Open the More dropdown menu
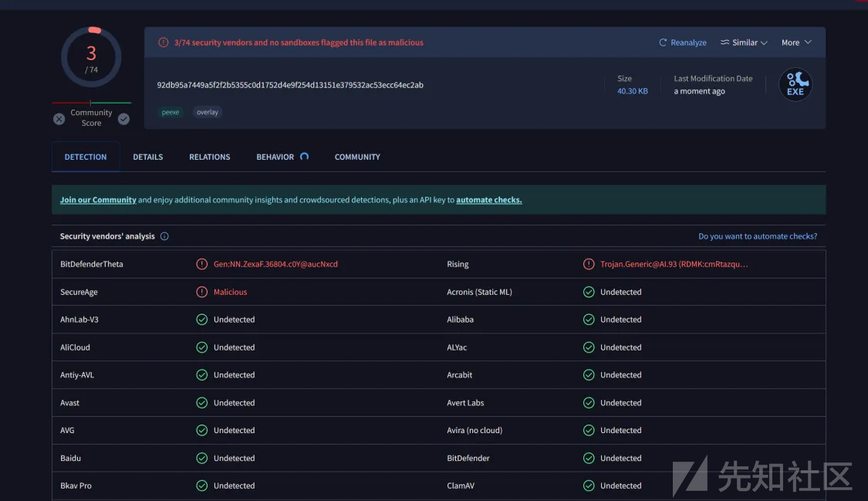This screenshot has width=868, height=501. point(796,42)
